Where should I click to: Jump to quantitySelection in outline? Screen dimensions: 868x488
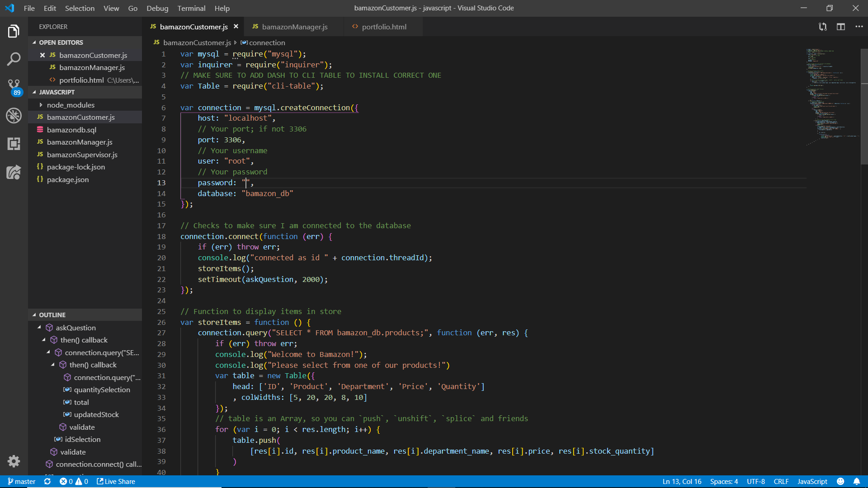(x=102, y=389)
